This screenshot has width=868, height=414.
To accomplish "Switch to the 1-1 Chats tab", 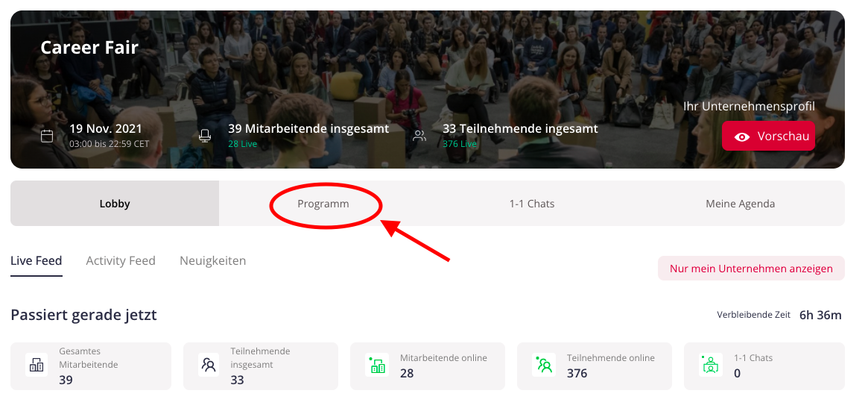I will point(532,204).
